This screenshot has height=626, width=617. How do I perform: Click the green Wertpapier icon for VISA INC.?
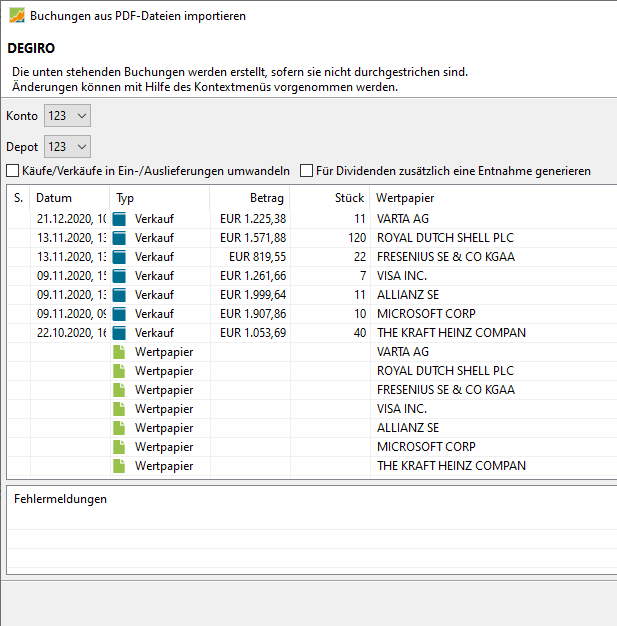click(x=119, y=409)
